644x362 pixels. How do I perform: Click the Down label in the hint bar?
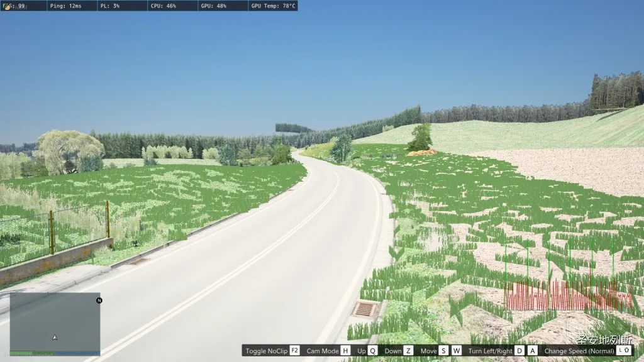393,351
